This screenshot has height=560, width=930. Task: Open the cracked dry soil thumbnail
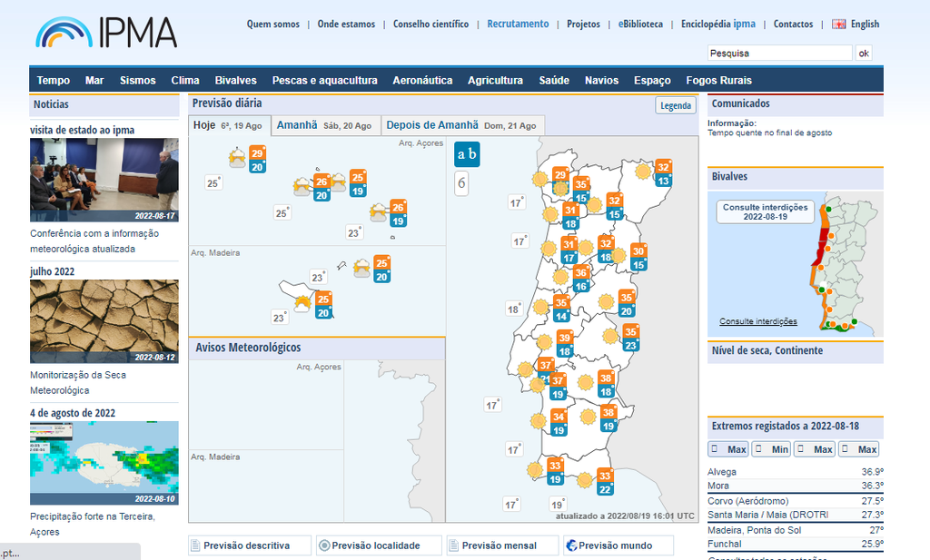[x=104, y=322]
